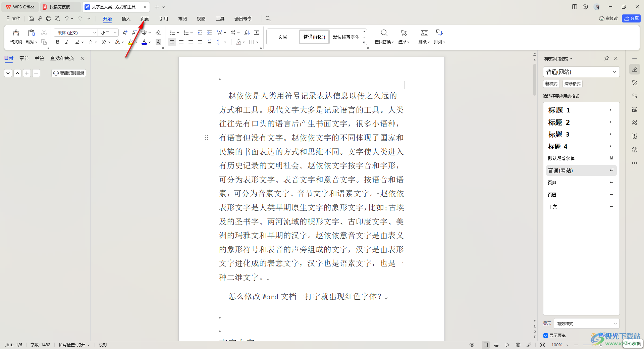Toggle align right

click(191, 42)
